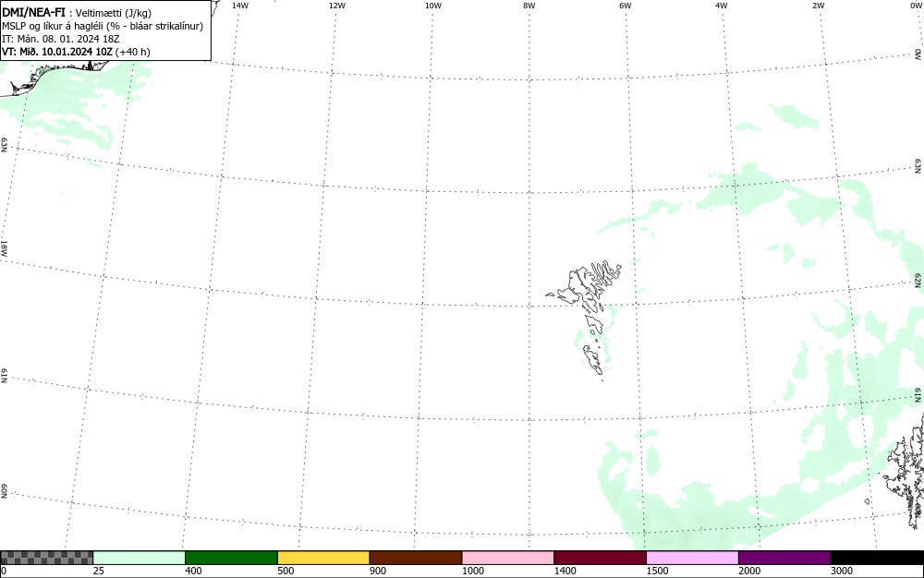The width and height of the screenshot is (924, 578).
Task: Click the 14W longitude label
Action: pos(240,6)
